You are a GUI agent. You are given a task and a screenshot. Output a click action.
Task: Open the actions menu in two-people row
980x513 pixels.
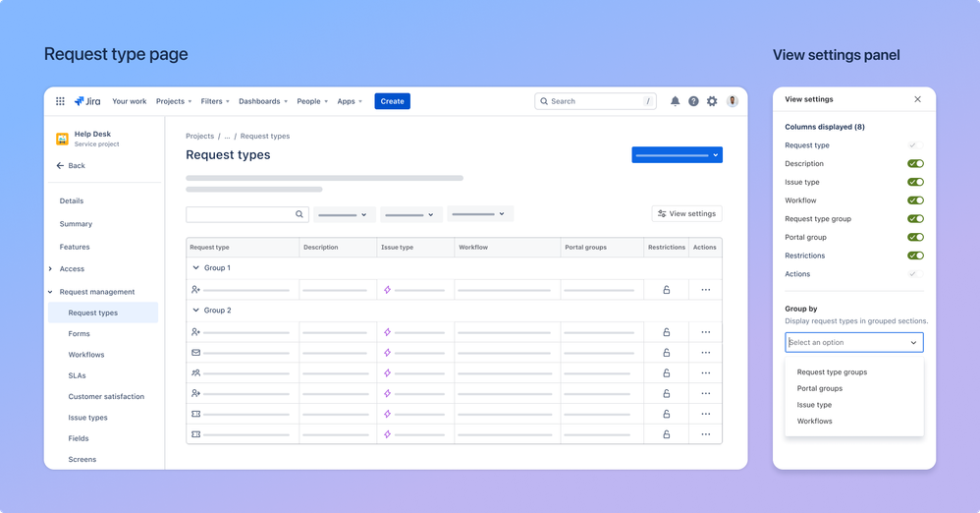click(706, 372)
